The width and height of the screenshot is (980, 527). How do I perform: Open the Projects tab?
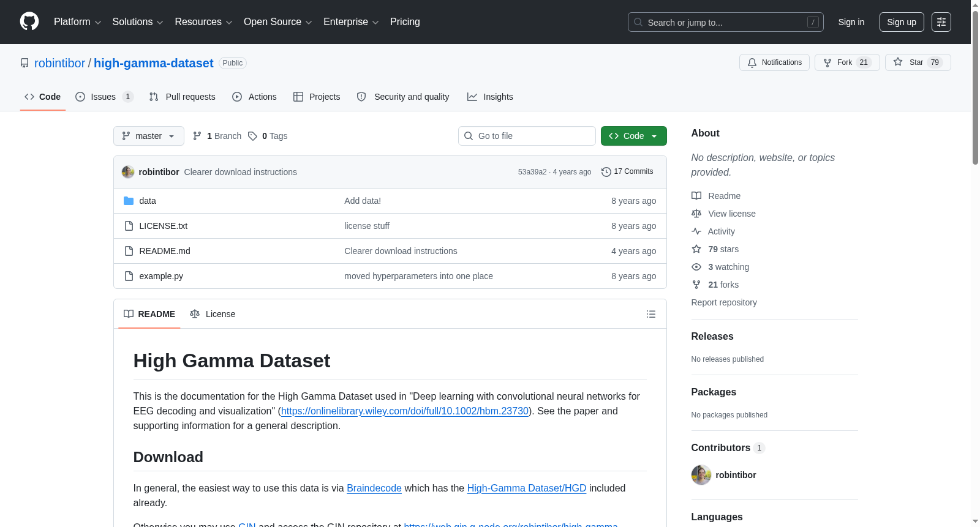tap(317, 97)
